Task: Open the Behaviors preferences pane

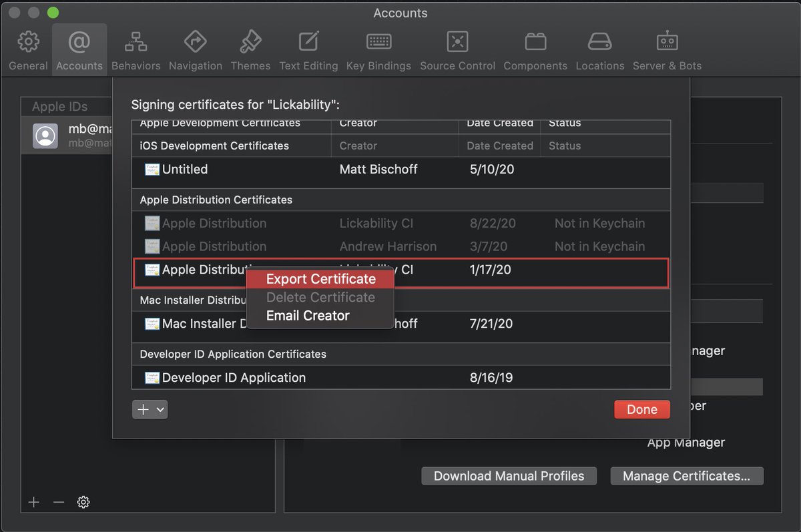Action: pyautogui.click(x=136, y=50)
